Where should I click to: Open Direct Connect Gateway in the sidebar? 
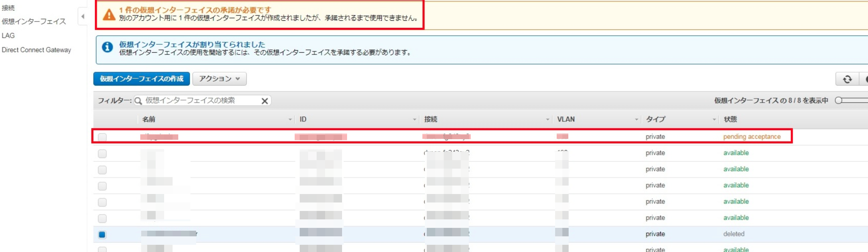pos(36,50)
